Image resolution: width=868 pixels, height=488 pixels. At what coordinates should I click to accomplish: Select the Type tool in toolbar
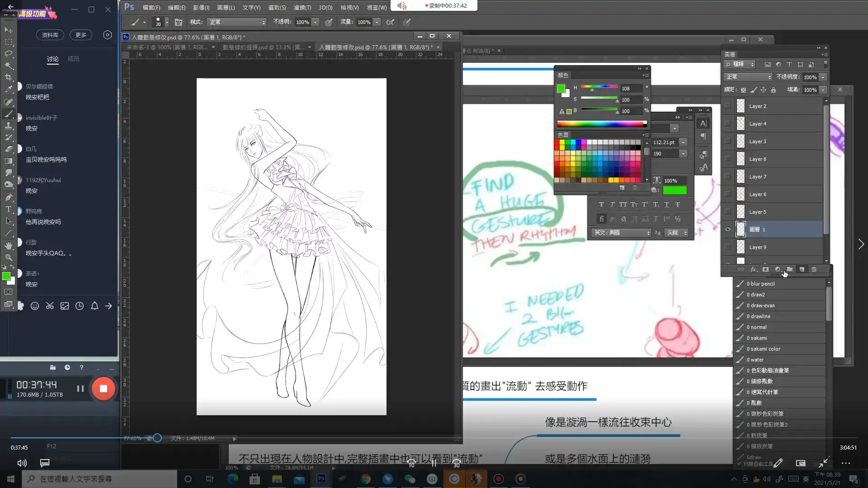9,209
